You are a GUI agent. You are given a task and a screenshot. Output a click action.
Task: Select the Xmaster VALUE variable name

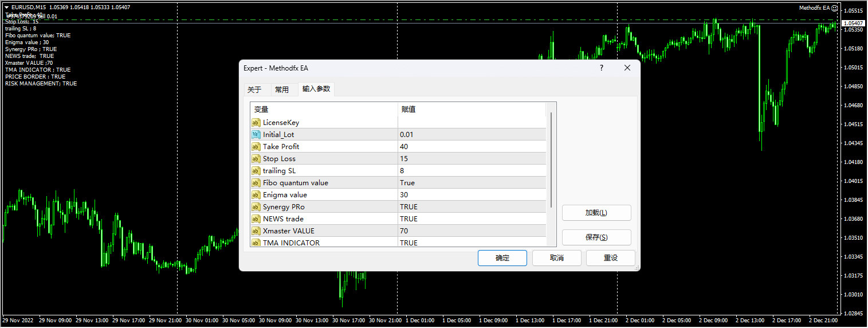tap(289, 231)
